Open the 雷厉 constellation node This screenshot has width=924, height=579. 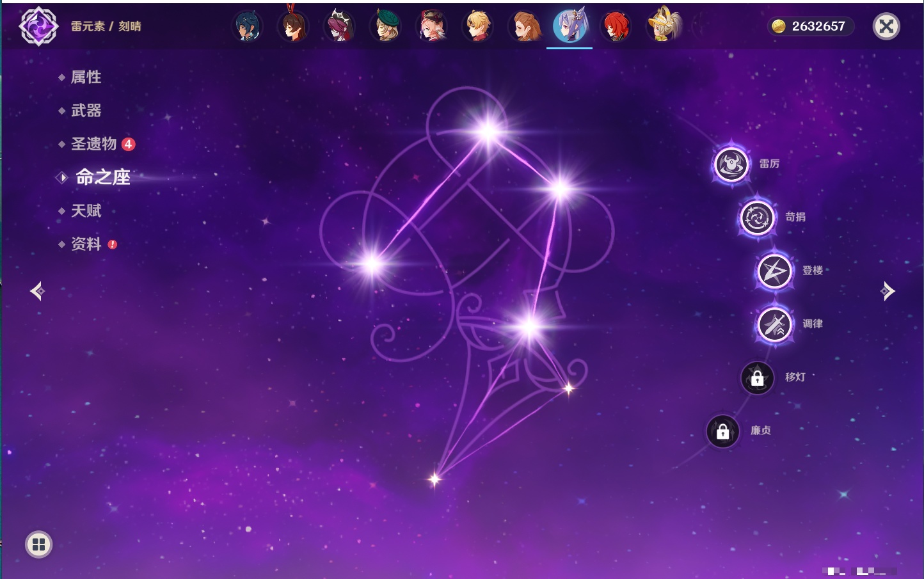click(x=731, y=164)
